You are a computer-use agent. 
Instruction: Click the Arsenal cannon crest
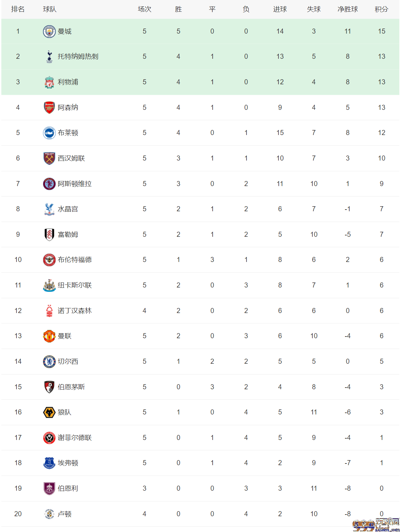click(49, 107)
